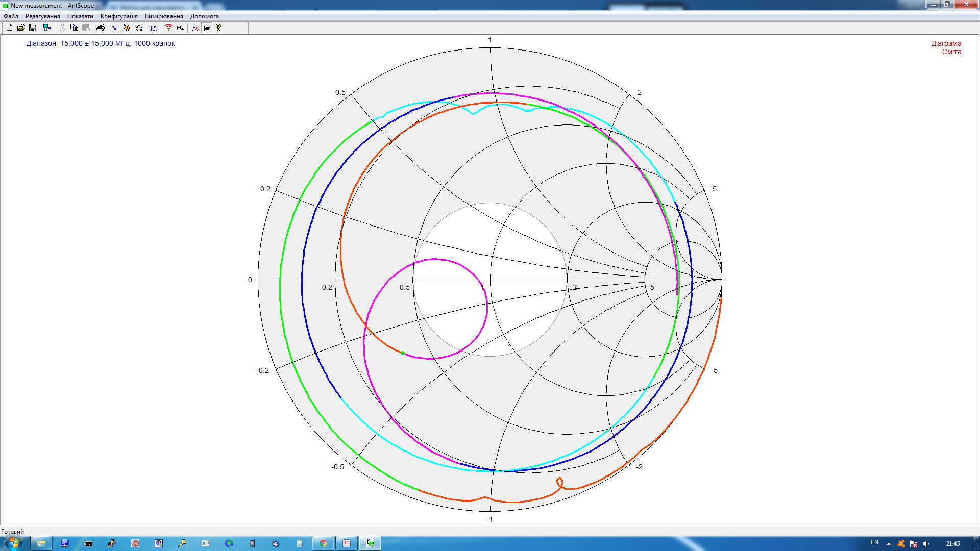Expand the system tray hidden icons arrow
This screenshot has width=980, height=551.
point(889,543)
